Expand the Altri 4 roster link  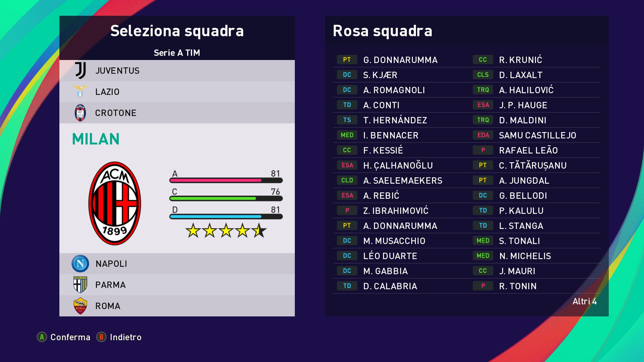coord(584,301)
